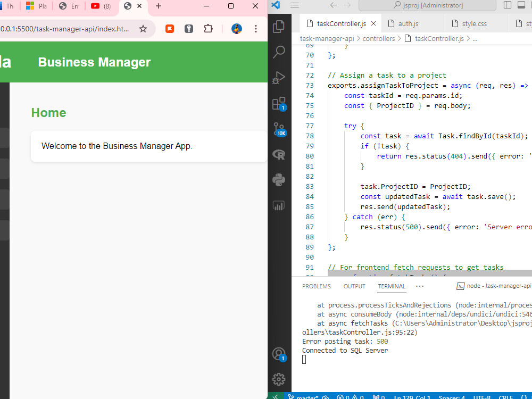Switch to the 'Err' Chrome tab
532x399 pixels.
(x=69, y=6)
